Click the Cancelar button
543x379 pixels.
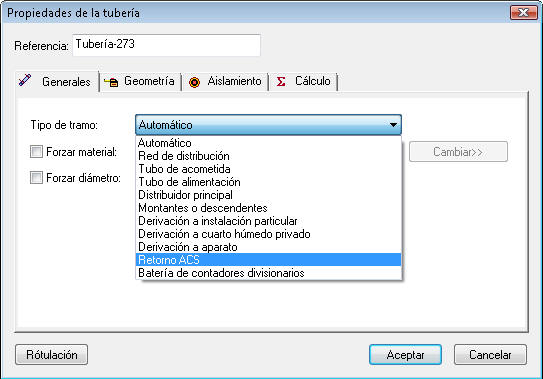pos(490,354)
